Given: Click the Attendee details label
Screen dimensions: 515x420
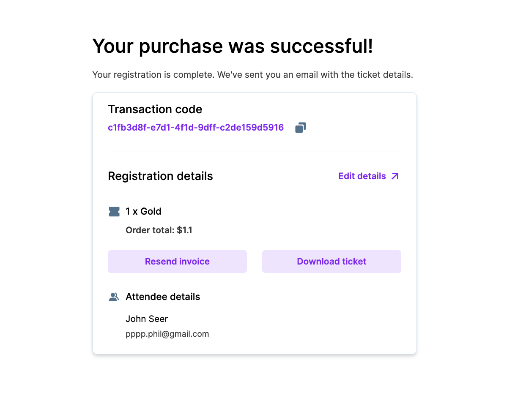Looking at the screenshot, I should pos(163,297).
